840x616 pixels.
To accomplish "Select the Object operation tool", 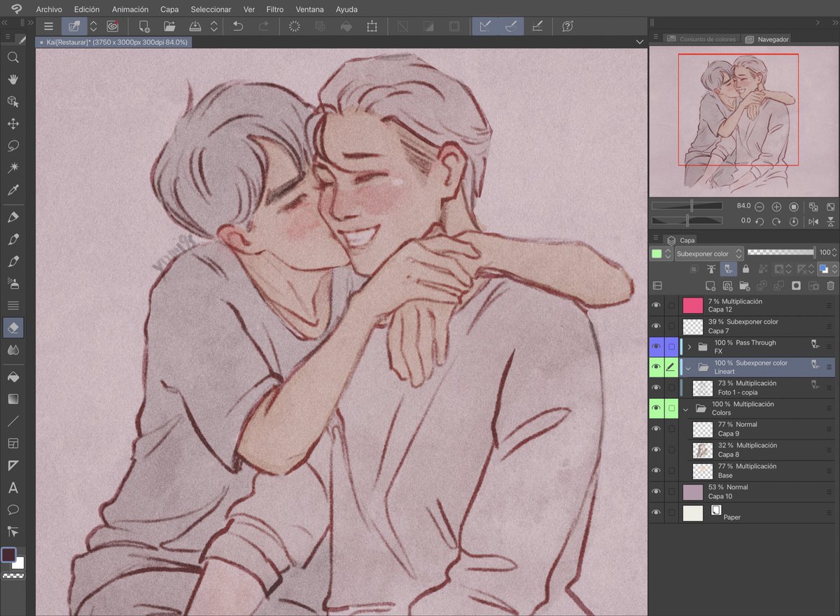I will 13,102.
